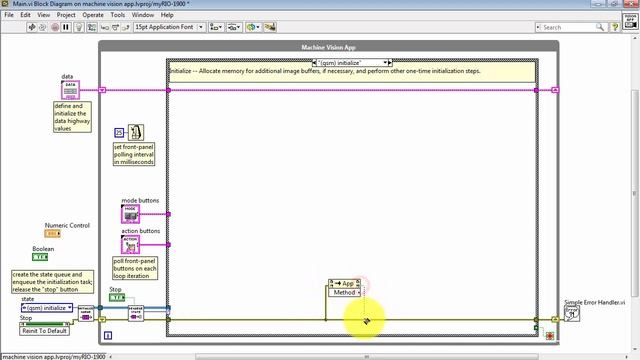Click the Run arrow in the toolbar
This screenshot has width=640, height=360.
click(31, 27)
